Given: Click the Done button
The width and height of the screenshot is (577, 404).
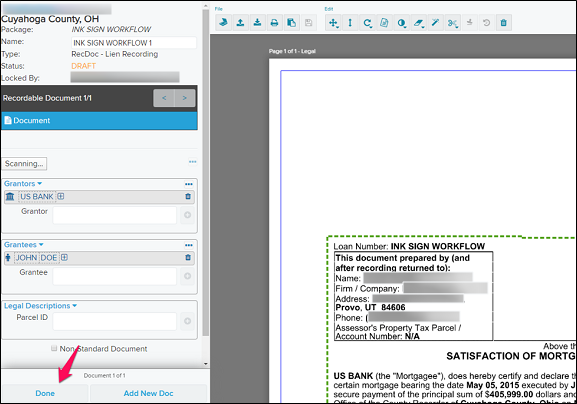Looking at the screenshot, I should (45, 393).
